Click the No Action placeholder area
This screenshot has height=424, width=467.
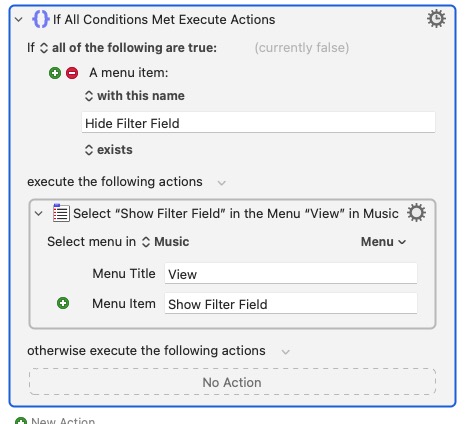coord(232,382)
